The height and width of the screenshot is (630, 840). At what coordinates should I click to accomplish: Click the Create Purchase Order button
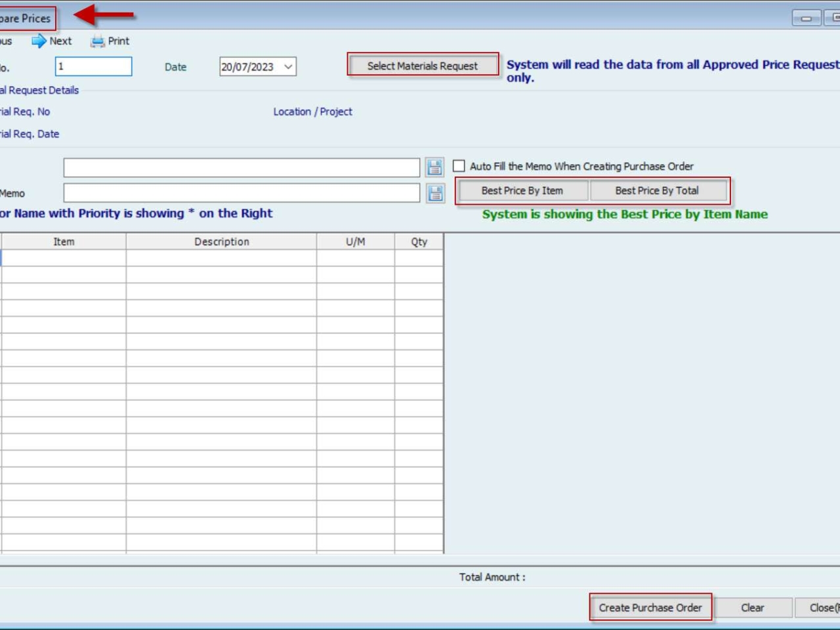[650, 608]
